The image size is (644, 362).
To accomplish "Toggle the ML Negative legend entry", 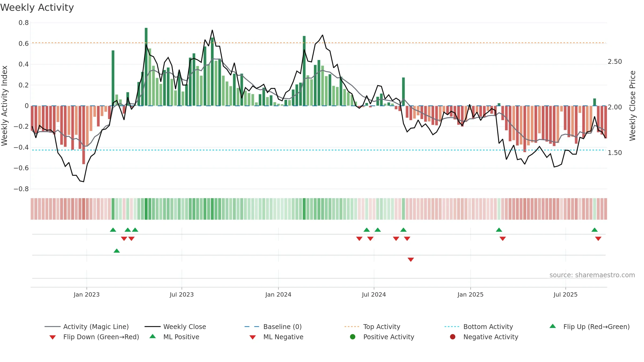I will click(x=276, y=337).
